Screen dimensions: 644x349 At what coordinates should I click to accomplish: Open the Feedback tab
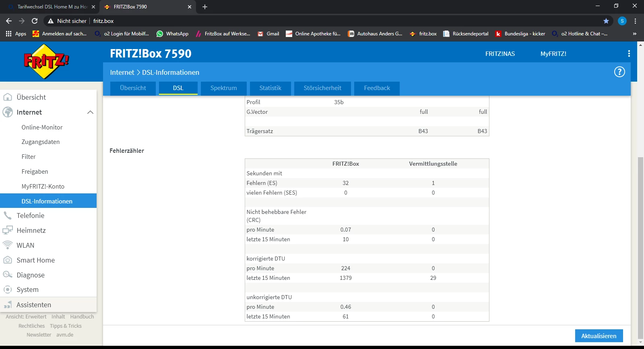[377, 88]
